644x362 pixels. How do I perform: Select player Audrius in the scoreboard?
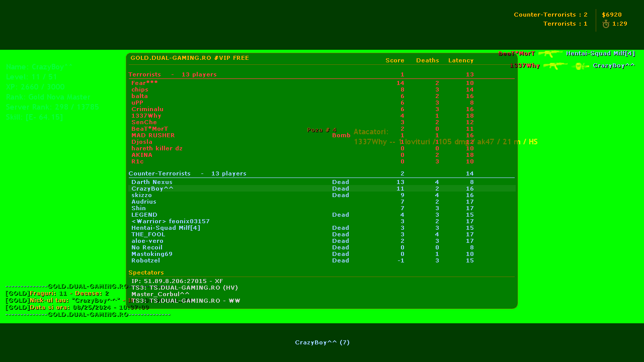click(144, 202)
